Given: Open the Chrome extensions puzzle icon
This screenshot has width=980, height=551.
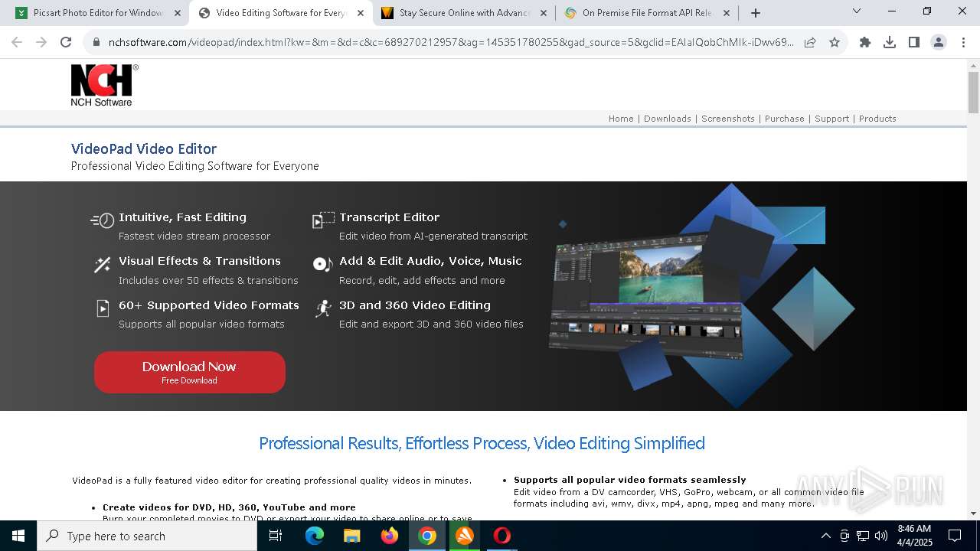Looking at the screenshot, I should [865, 42].
